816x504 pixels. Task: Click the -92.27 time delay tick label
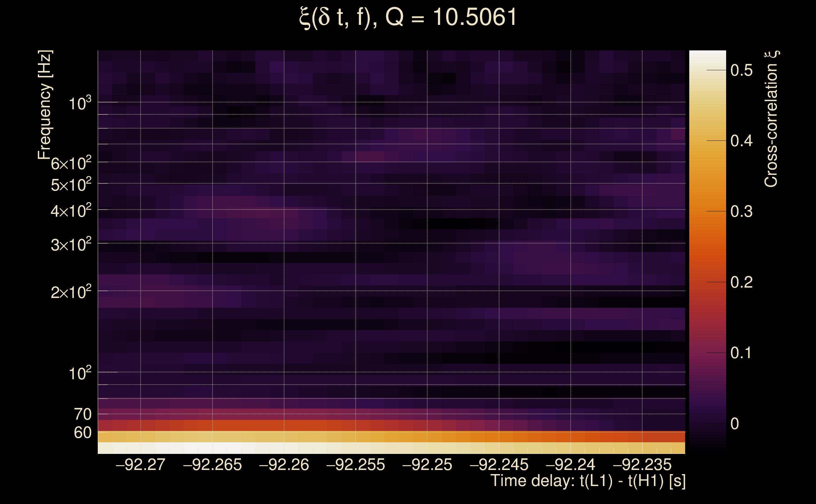[140, 465]
